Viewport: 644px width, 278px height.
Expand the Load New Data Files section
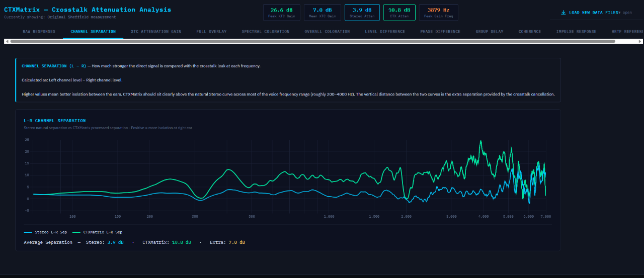(x=597, y=13)
